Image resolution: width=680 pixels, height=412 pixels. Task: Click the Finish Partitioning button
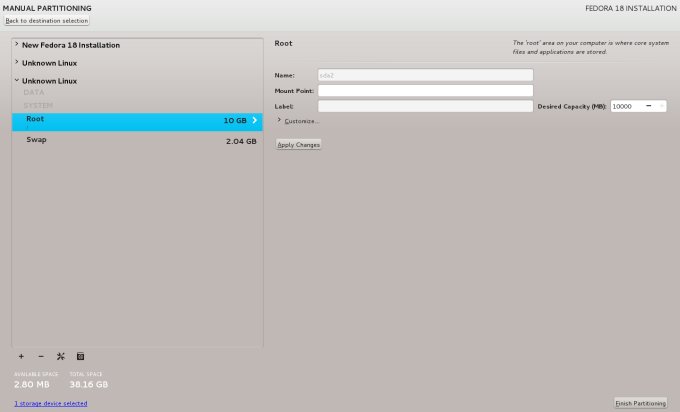[641, 403]
